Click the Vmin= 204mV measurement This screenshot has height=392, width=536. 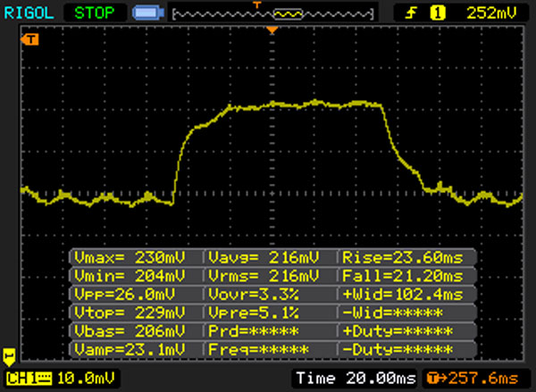pyautogui.click(x=130, y=276)
